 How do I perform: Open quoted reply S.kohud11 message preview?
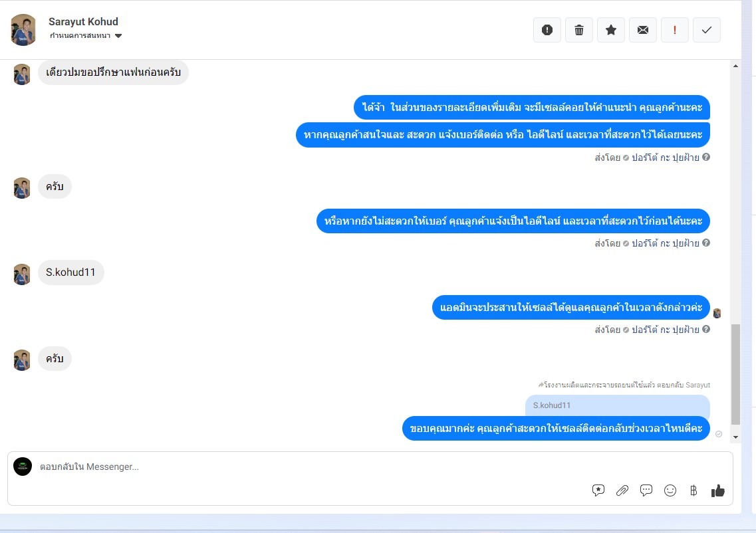pos(617,405)
